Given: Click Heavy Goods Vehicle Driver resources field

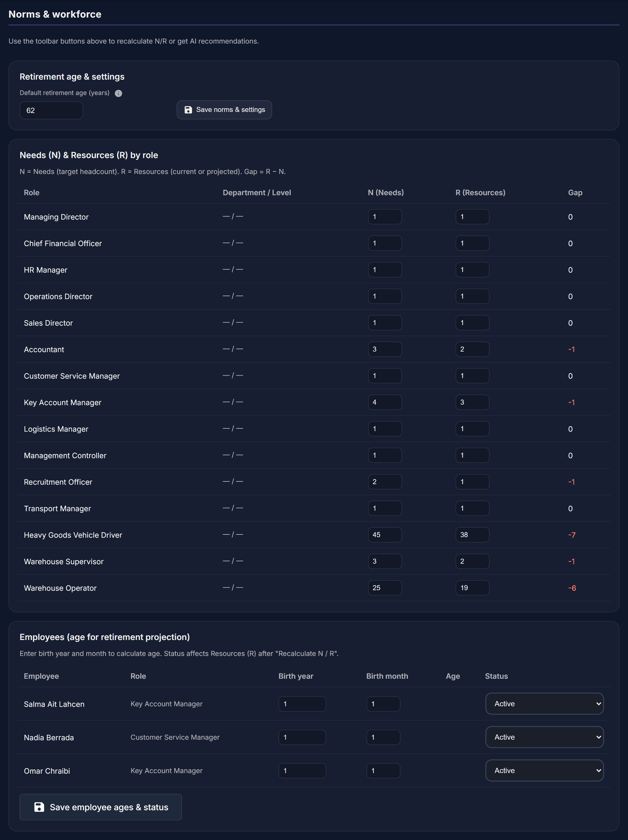Looking at the screenshot, I should coord(472,535).
